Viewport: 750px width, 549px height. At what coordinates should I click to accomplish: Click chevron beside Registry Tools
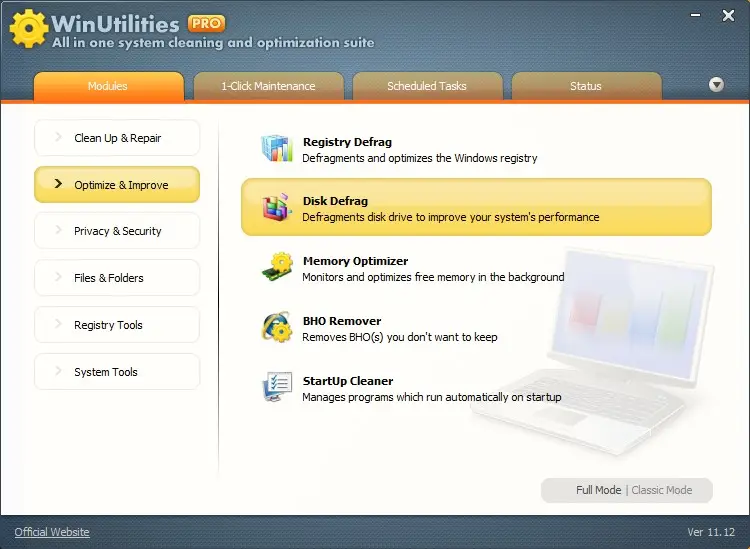(x=58, y=324)
